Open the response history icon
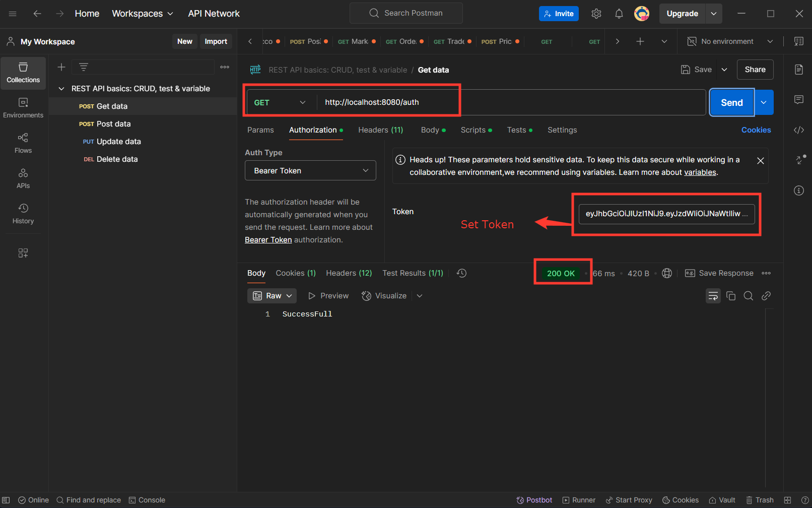812x508 pixels. (x=461, y=273)
